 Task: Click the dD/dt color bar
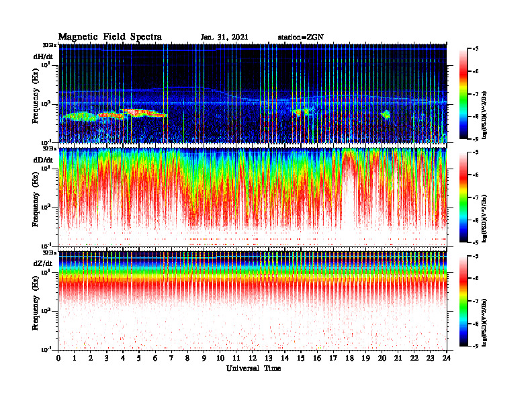(x=463, y=197)
